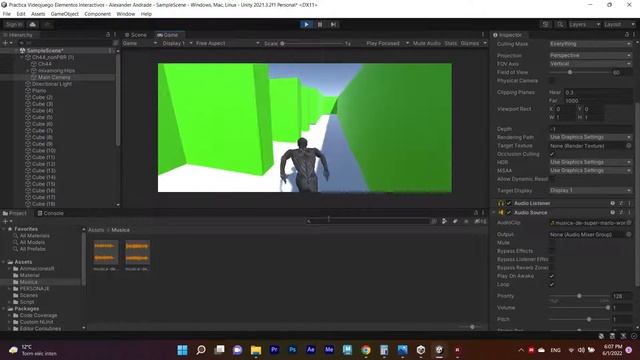Select Main Camera in the Hierarchy
The height and width of the screenshot is (360, 640).
coord(54,77)
